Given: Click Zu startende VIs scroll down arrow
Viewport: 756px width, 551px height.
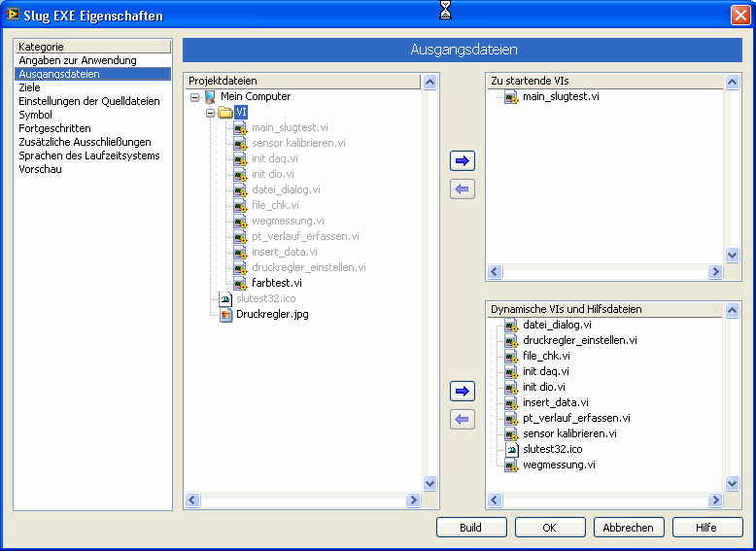Looking at the screenshot, I should 732,255.
